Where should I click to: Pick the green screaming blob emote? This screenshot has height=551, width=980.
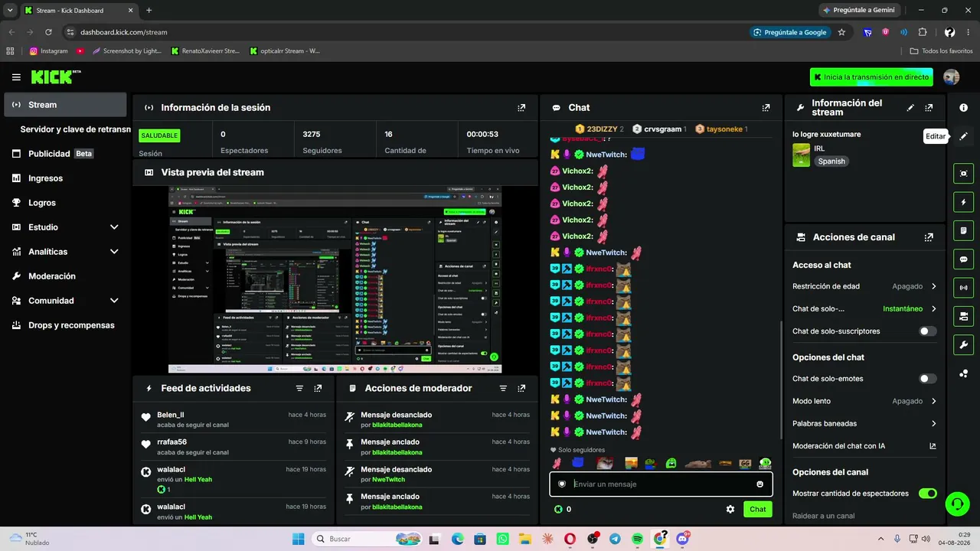click(671, 463)
